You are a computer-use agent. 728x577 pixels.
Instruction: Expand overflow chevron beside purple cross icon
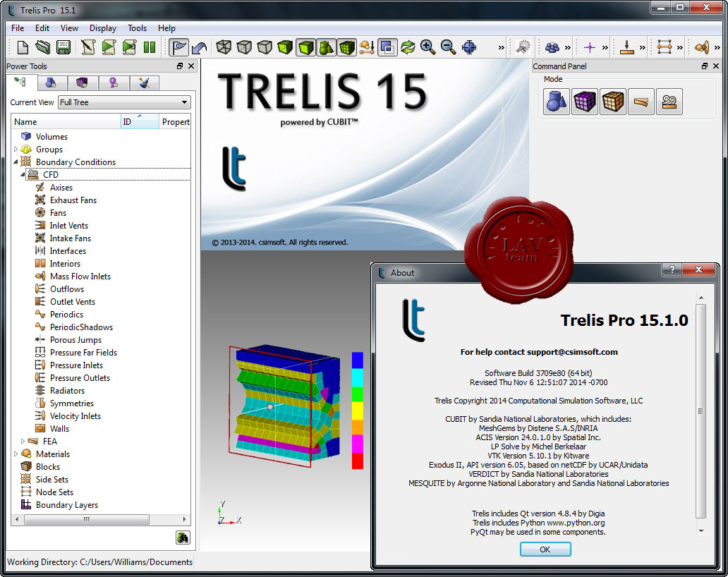(x=605, y=47)
